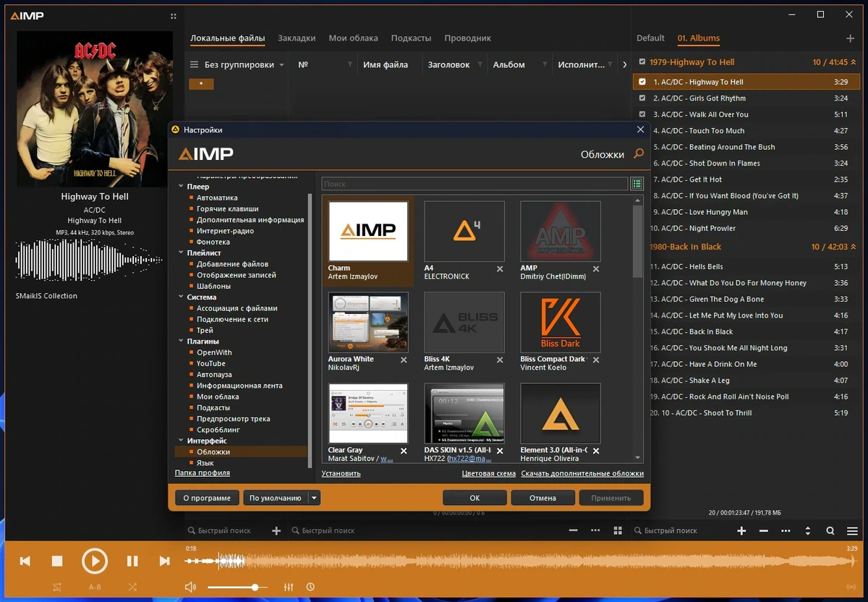Screen dimensions: 868x602
Task: Remove the AMP skin by Dmitriy Chet
Action: (596, 268)
